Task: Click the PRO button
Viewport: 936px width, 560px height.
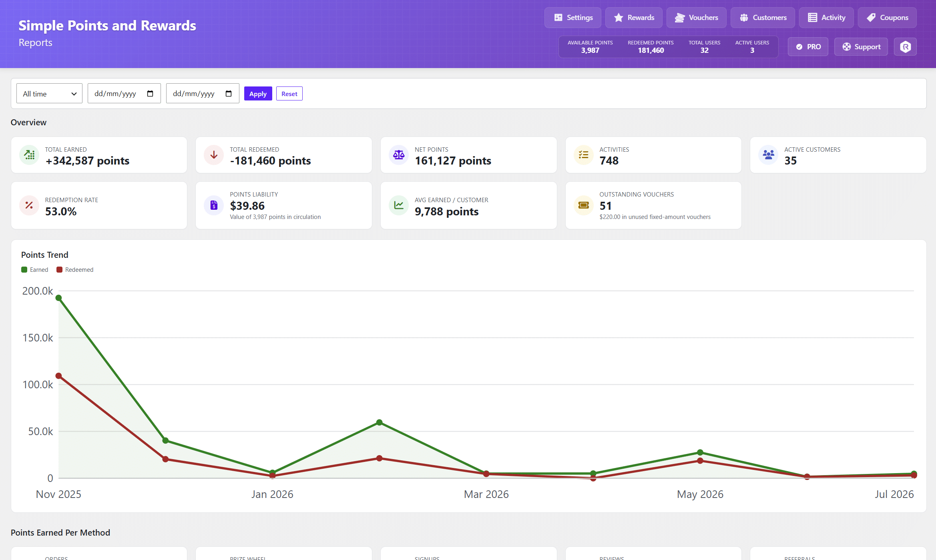Action: coord(808,47)
